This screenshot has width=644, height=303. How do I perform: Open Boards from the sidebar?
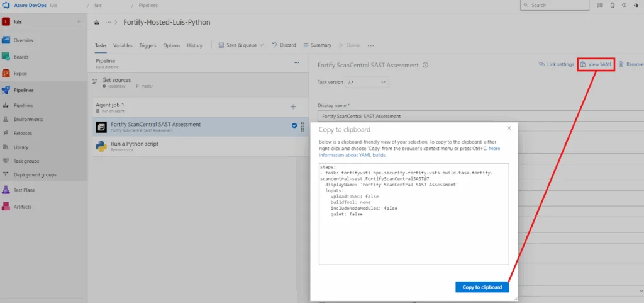click(21, 57)
